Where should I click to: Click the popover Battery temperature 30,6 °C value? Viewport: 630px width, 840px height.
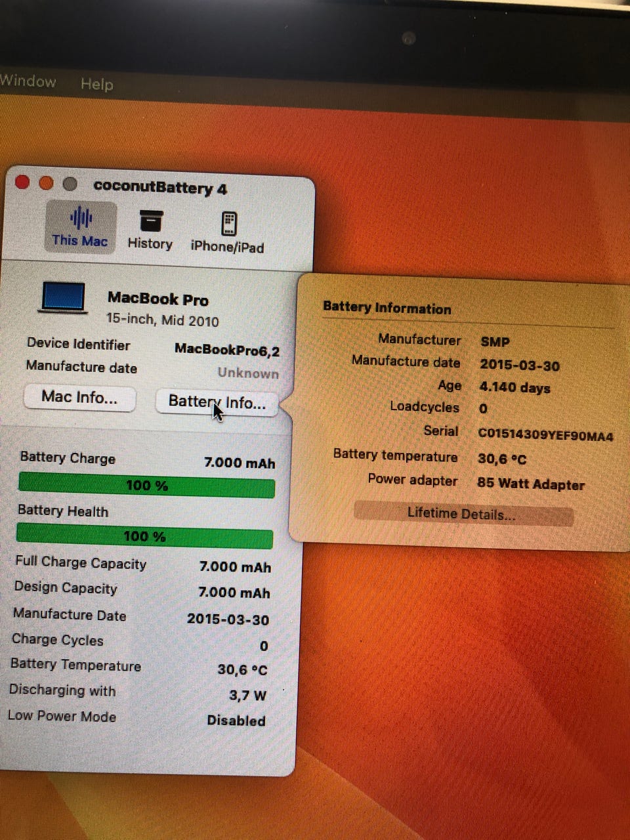click(x=502, y=459)
